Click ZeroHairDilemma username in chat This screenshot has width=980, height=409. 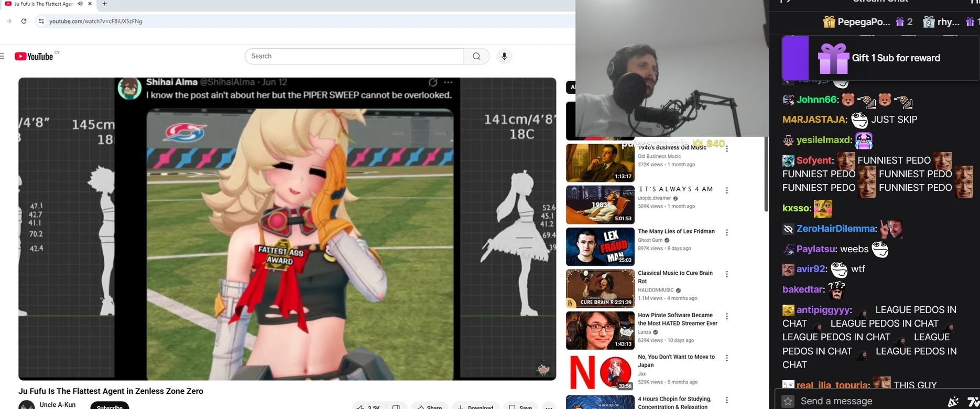835,229
